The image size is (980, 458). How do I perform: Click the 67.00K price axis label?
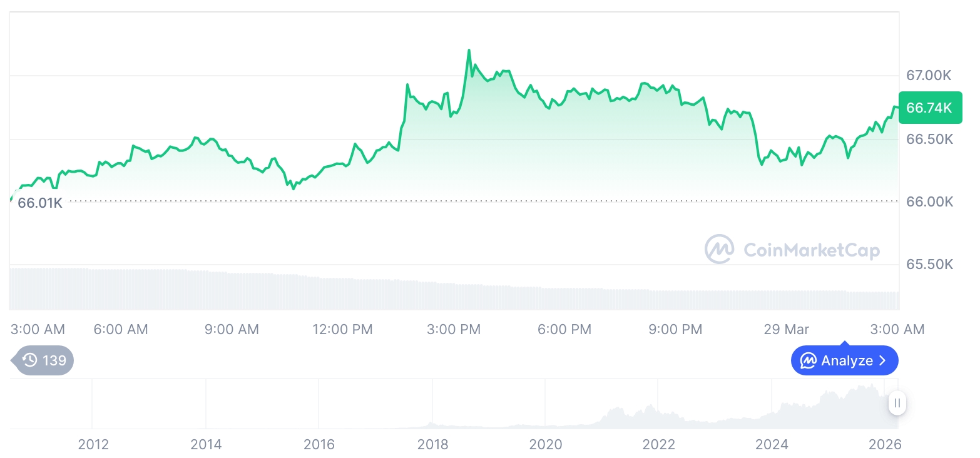click(x=929, y=76)
